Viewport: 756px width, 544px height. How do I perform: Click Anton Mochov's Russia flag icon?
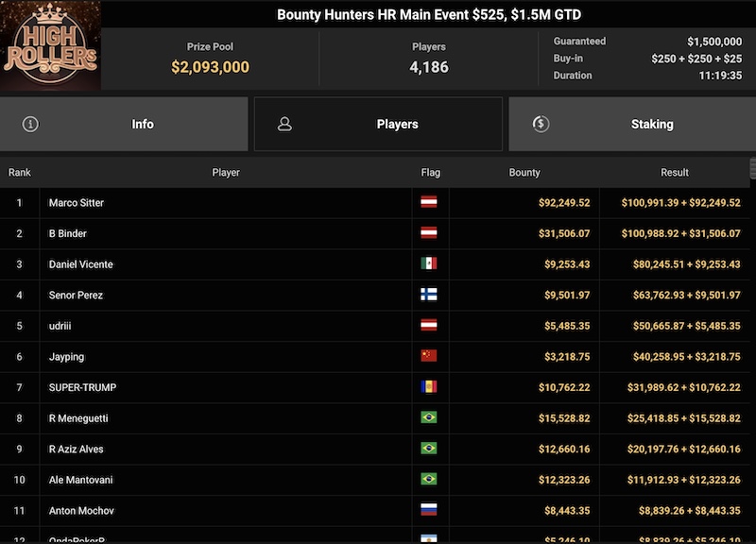pyautogui.click(x=428, y=511)
